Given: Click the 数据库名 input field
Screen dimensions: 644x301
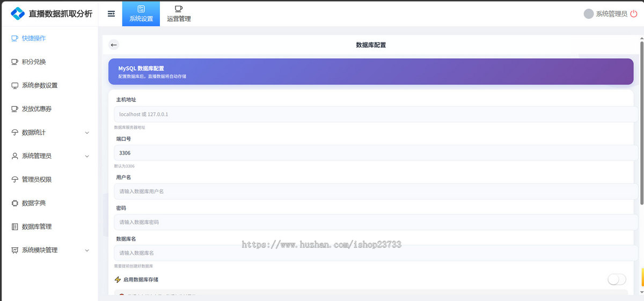Looking at the screenshot, I should 376,253.
